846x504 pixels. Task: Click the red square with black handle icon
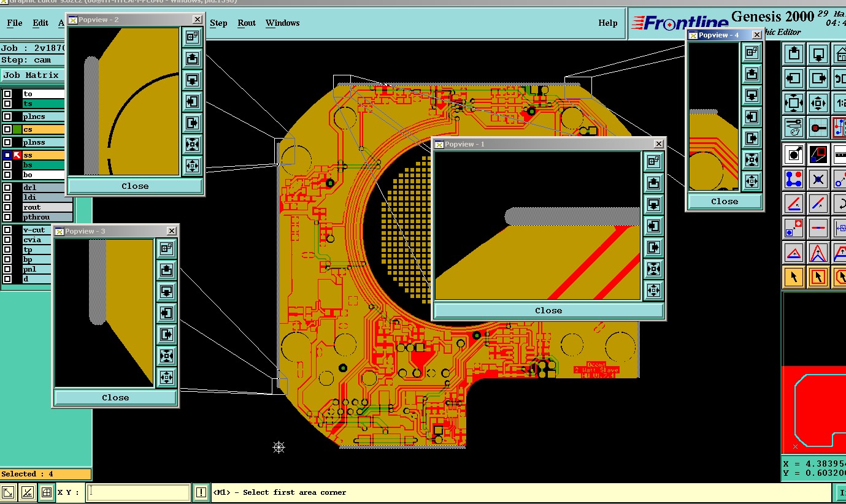coord(819,128)
